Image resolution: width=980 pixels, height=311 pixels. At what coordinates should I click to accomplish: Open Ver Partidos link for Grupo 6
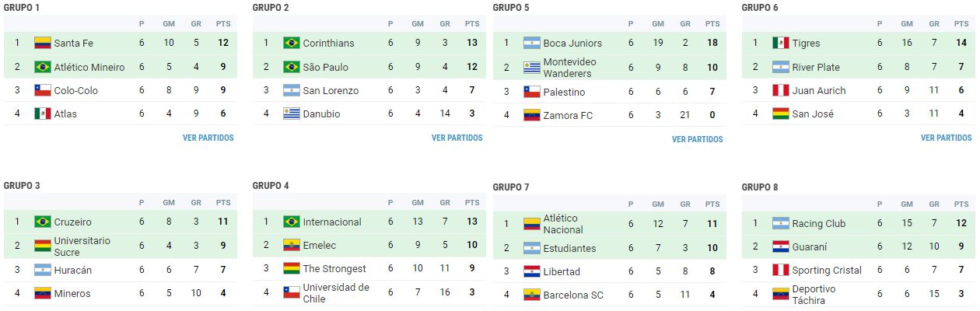point(946,138)
